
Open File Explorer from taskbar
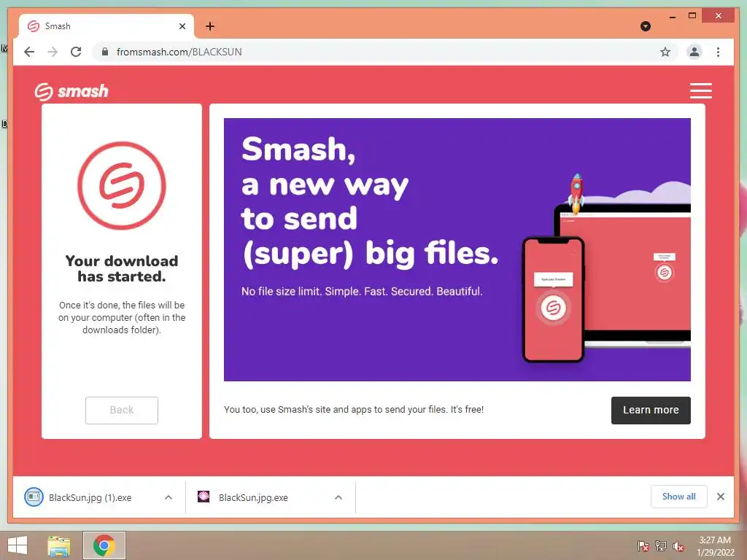[58, 545]
